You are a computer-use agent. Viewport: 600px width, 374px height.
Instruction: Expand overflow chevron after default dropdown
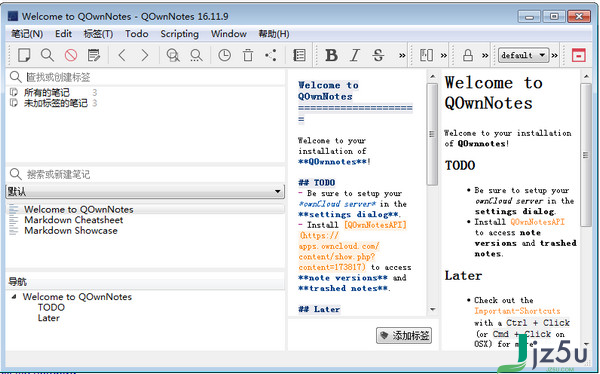pos(554,56)
